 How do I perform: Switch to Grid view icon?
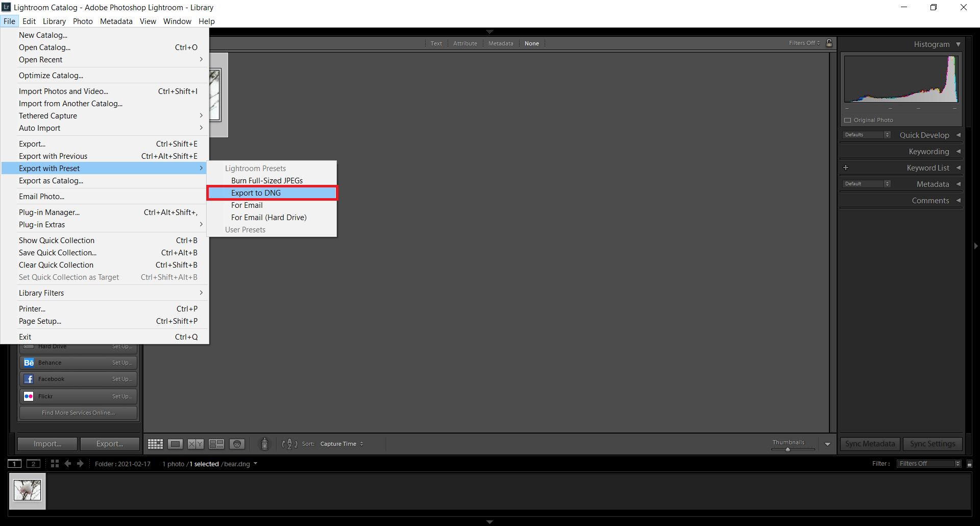[155, 444]
